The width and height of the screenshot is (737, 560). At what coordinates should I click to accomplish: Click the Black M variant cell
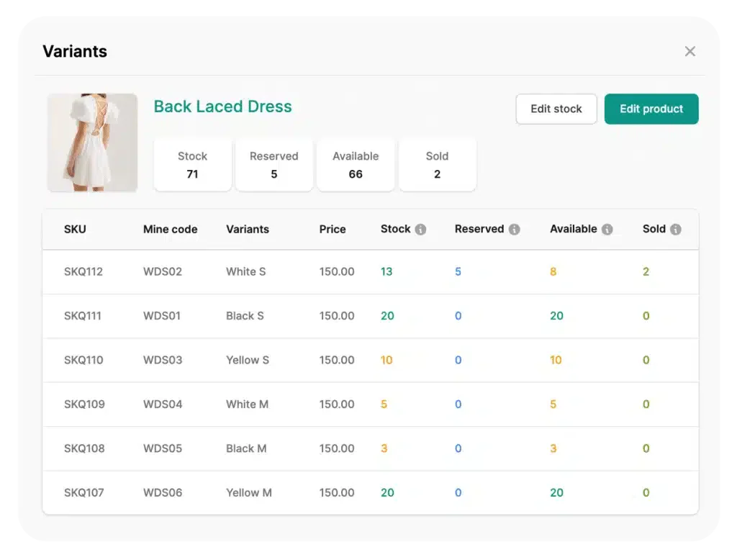[x=246, y=448]
